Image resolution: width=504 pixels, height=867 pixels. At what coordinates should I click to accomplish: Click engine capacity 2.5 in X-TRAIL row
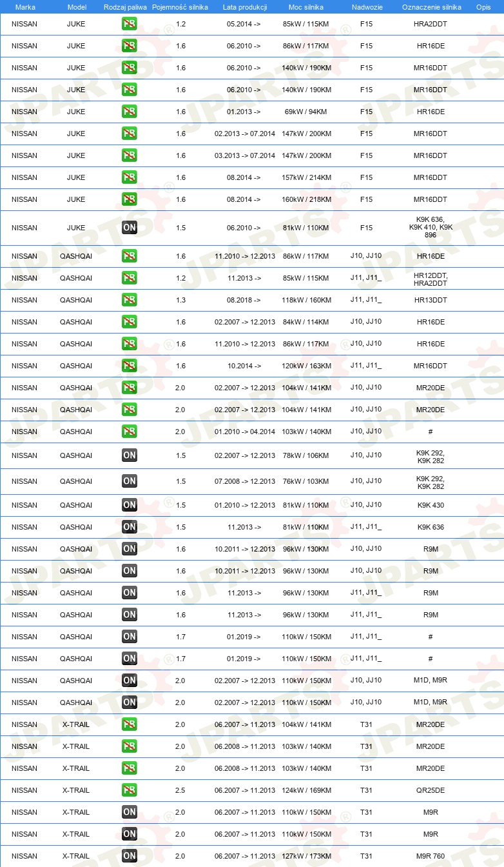(180, 790)
